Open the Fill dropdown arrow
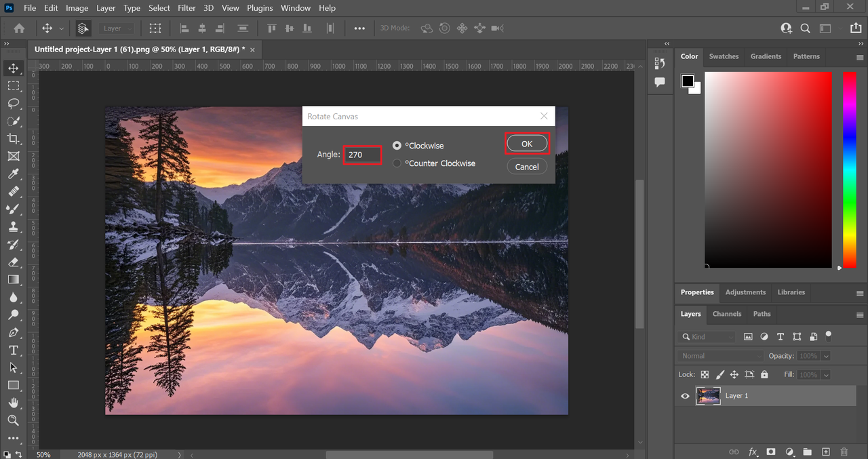The height and width of the screenshot is (459, 868). pyautogui.click(x=825, y=374)
